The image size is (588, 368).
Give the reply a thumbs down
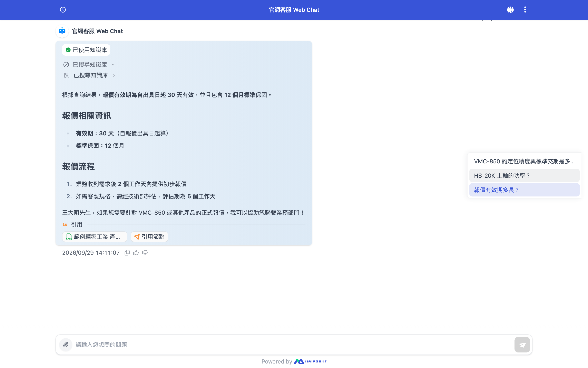(x=145, y=253)
